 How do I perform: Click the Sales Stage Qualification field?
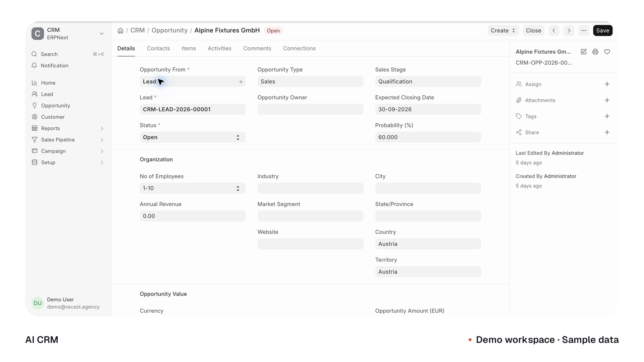pos(428,81)
